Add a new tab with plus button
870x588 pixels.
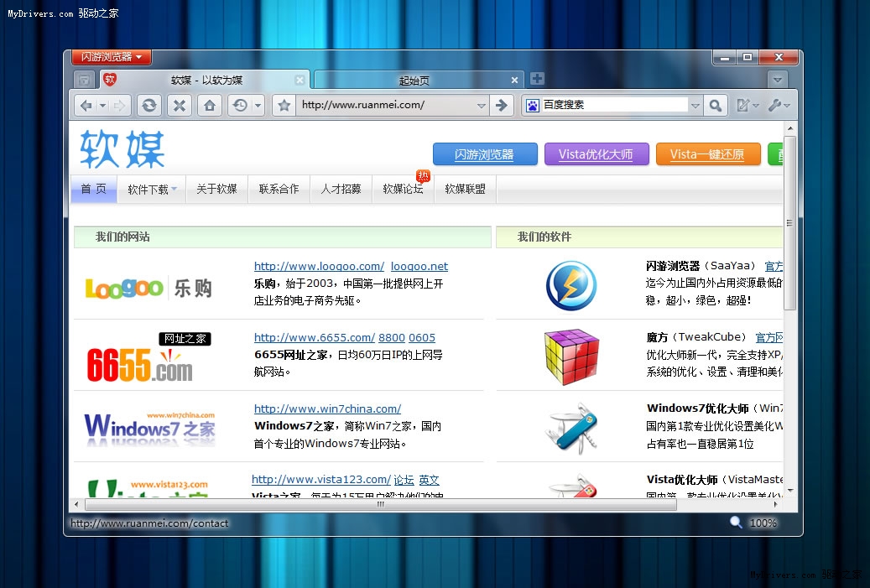537,79
